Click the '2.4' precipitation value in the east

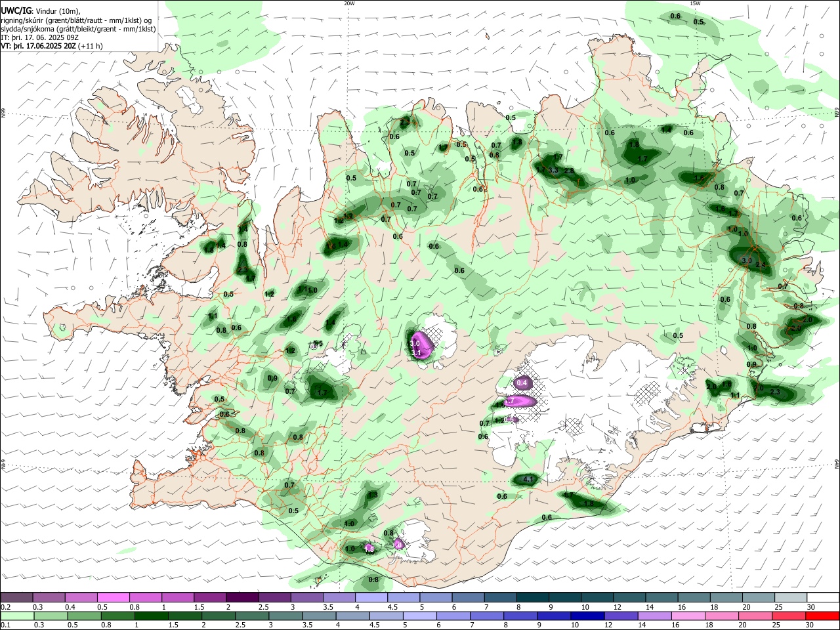761,264
